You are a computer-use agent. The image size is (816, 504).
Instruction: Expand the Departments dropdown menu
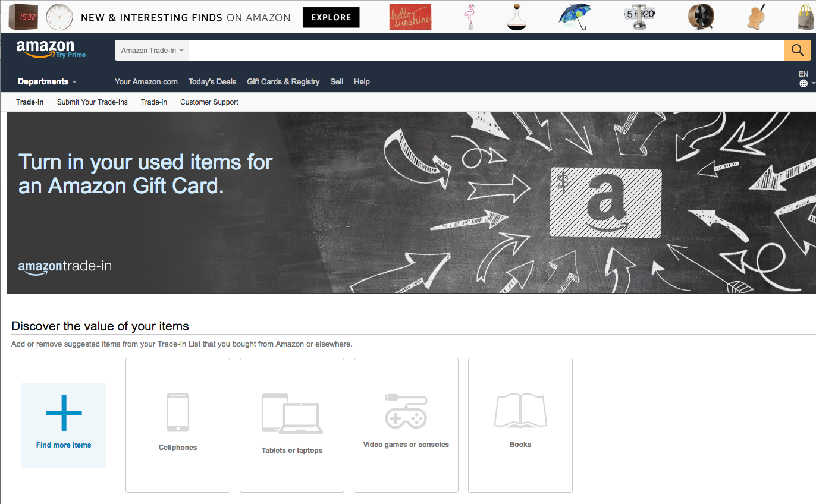pos(47,82)
